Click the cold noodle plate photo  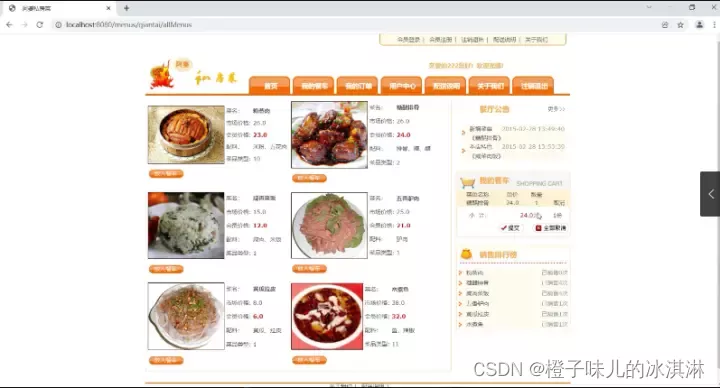point(186,316)
